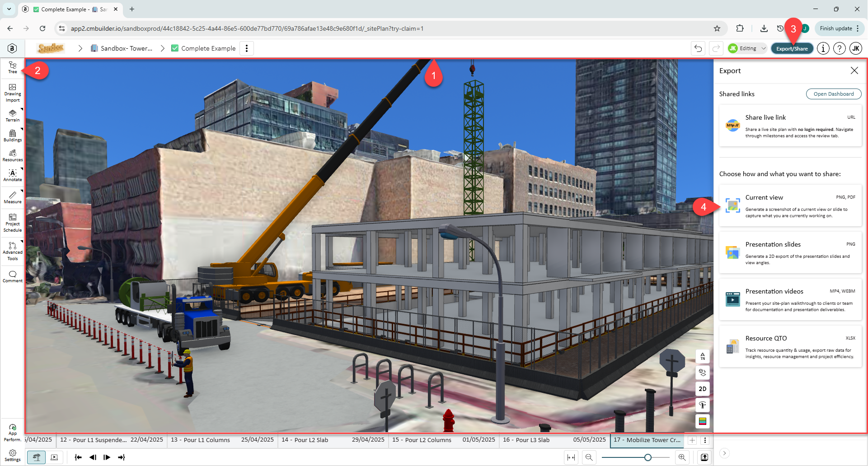The image size is (868, 466).
Task: Click the true north compass button
Action: point(703,356)
